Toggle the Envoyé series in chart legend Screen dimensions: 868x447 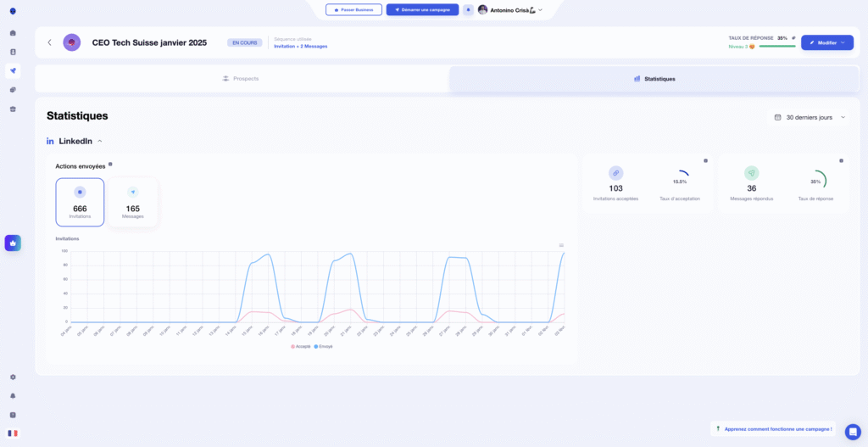324,346
